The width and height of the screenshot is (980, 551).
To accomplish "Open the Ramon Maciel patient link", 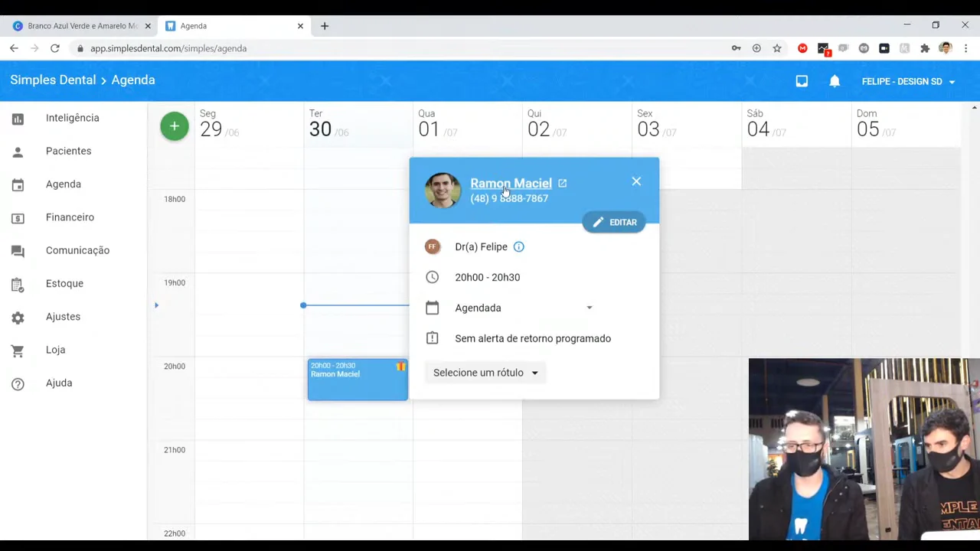I will (511, 183).
